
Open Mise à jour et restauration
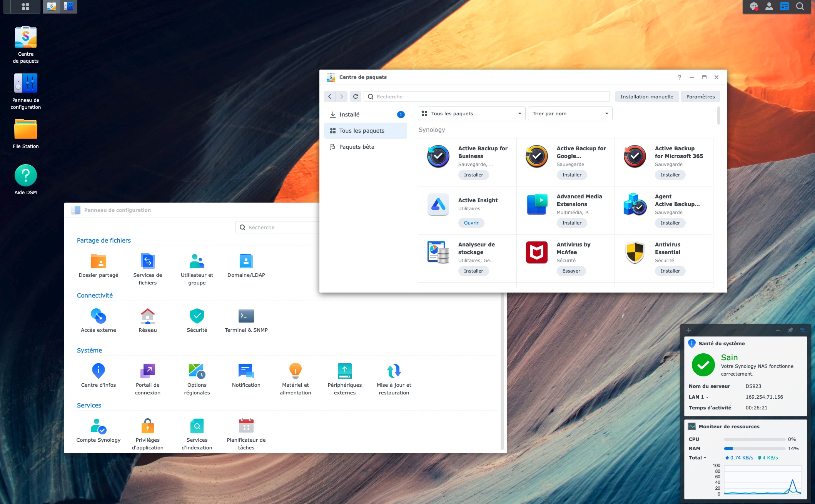(394, 379)
